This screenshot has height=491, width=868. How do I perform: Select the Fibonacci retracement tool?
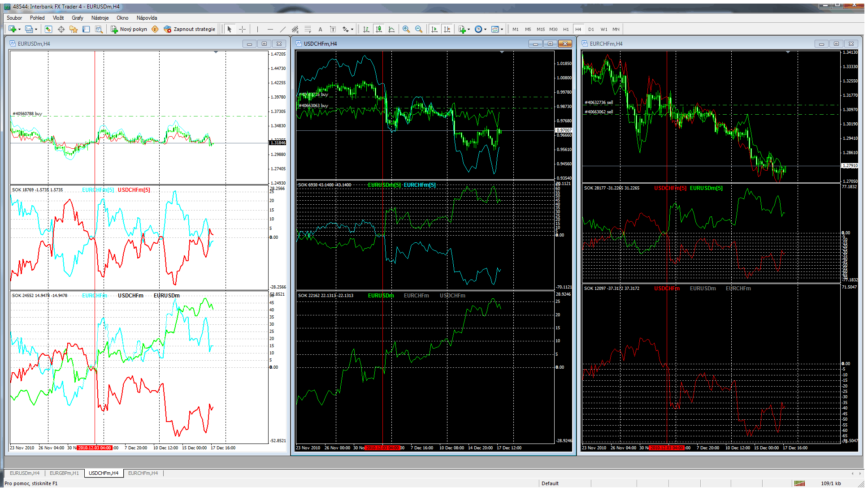[x=308, y=29]
